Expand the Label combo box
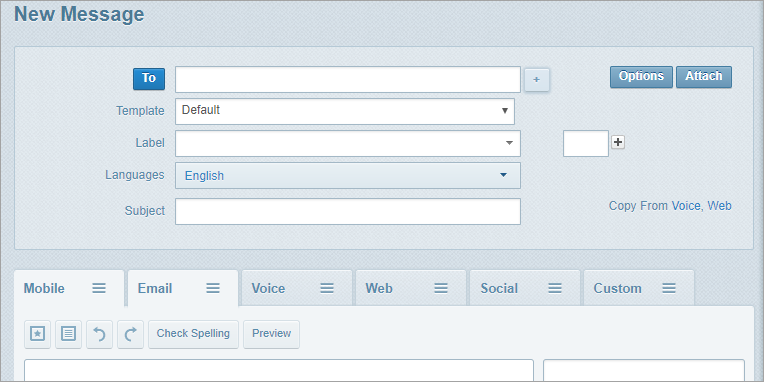764x382 pixels. tap(348, 143)
